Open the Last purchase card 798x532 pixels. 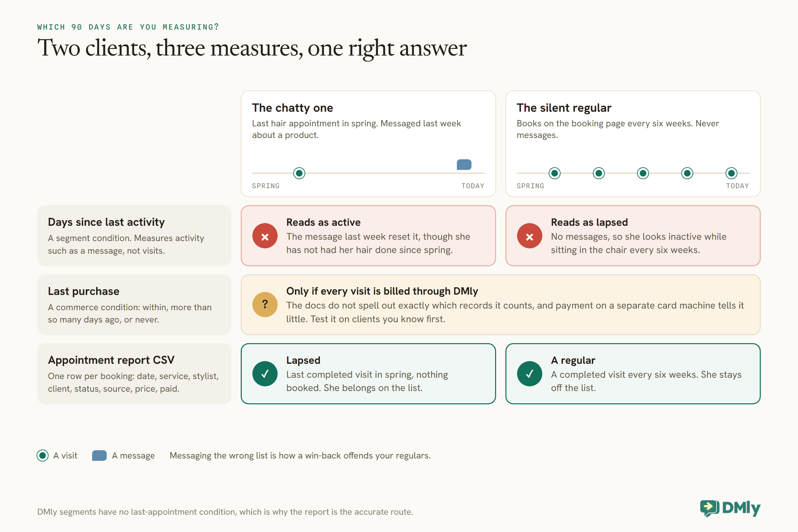click(134, 305)
